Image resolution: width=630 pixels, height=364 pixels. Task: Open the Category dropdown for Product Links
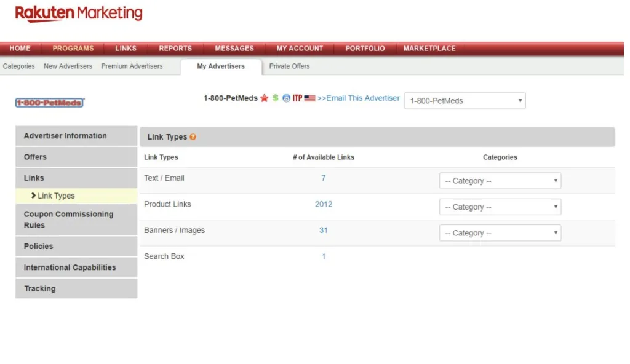[x=500, y=207]
